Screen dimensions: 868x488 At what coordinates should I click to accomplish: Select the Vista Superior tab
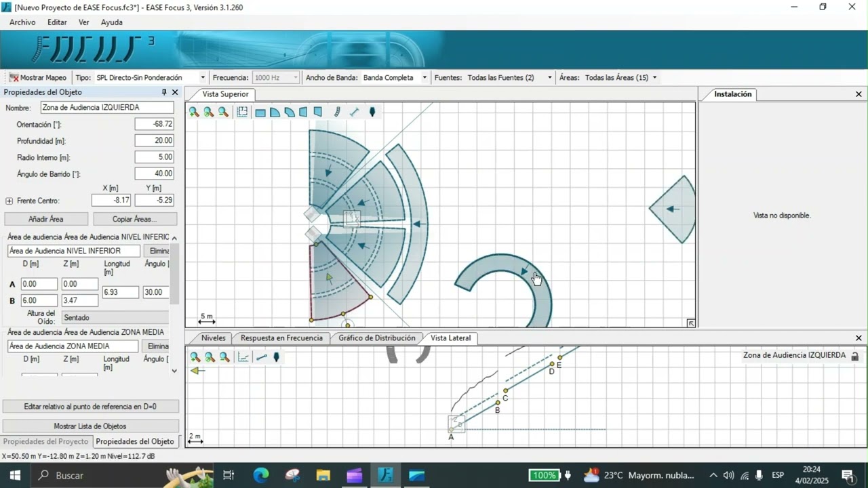225,94
